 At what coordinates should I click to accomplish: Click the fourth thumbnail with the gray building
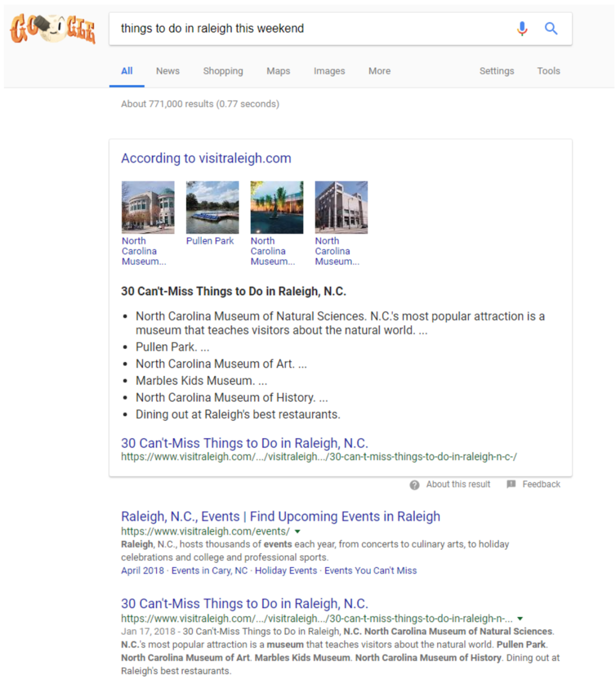click(341, 207)
